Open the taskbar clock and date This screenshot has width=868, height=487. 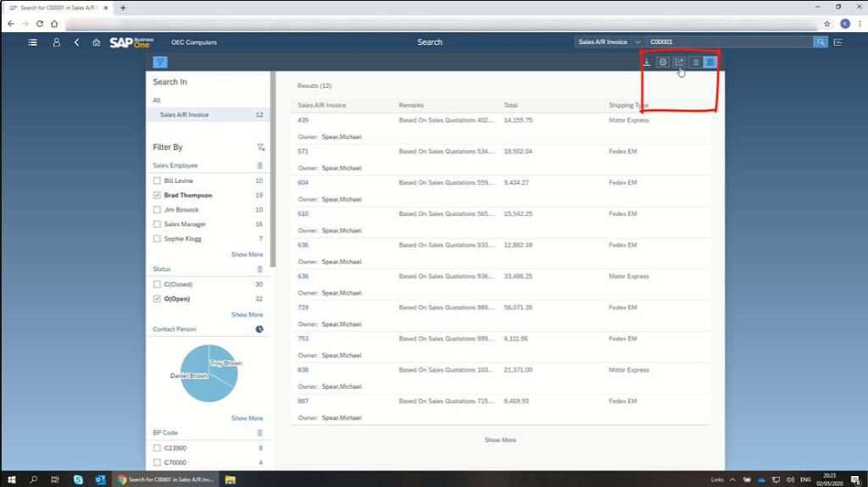pos(829,479)
